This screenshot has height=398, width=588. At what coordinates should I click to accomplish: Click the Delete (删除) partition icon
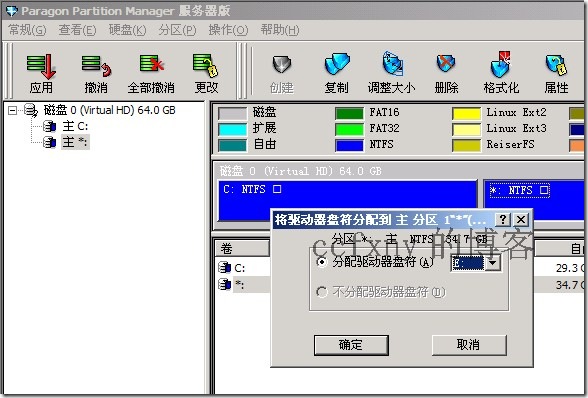[x=446, y=64]
